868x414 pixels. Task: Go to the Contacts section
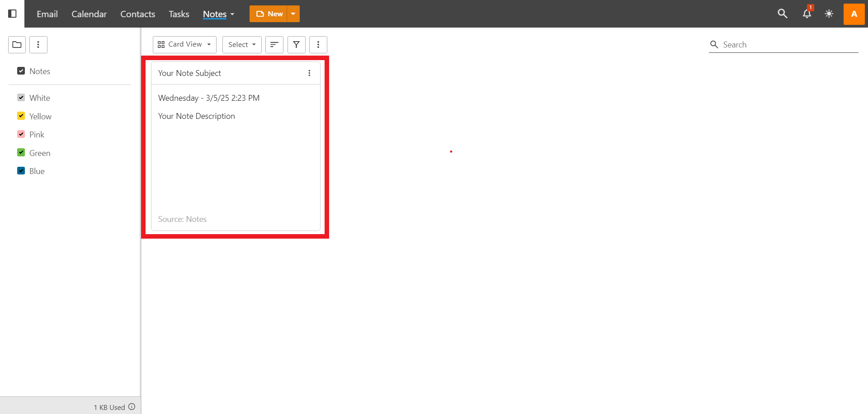(x=137, y=14)
